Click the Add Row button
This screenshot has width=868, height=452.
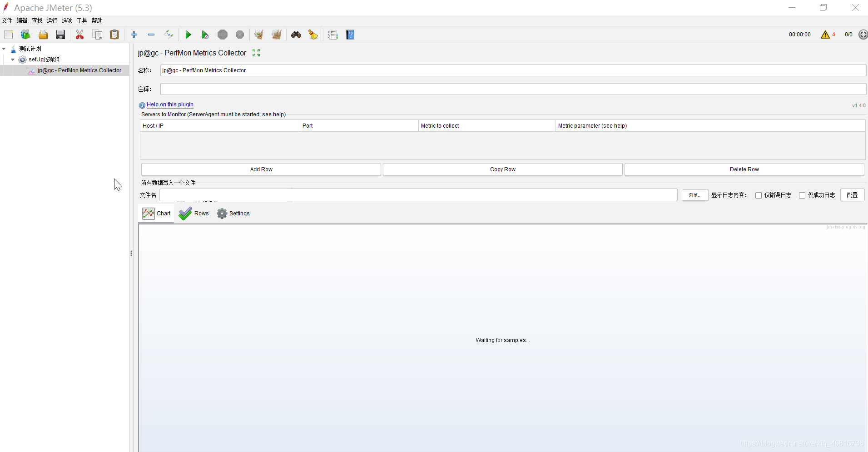[261, 169]
